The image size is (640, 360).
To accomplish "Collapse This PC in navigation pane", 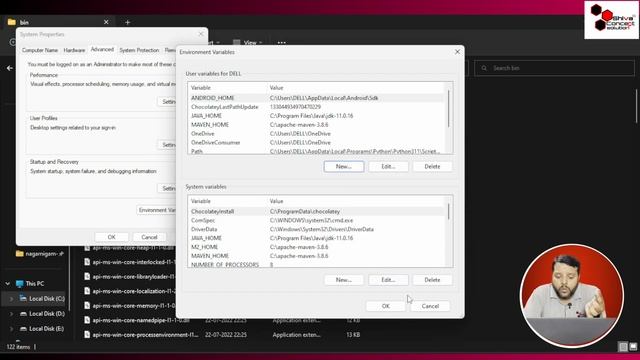I will coord(8,284).
